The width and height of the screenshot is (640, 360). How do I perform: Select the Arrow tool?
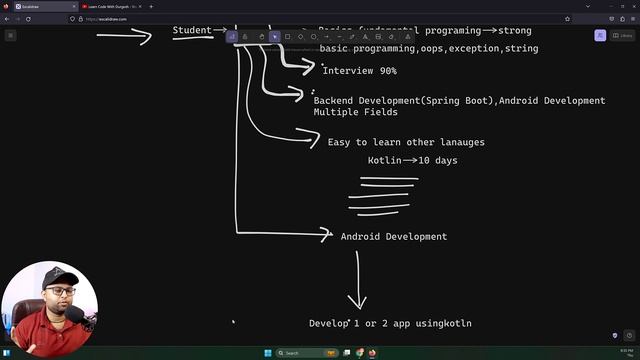(x=327, y=37)
